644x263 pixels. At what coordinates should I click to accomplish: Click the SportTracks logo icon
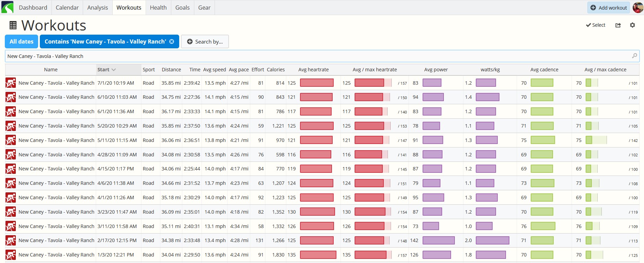pos(7,7)
